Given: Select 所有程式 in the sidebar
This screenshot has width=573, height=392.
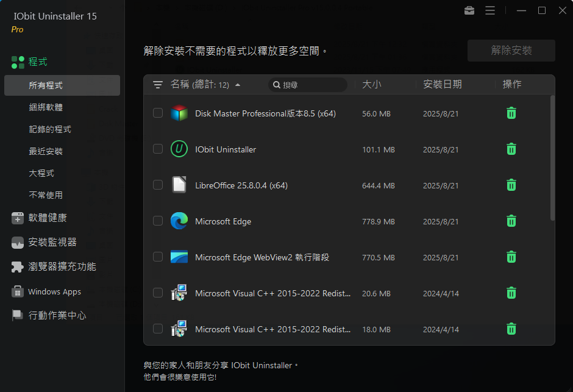Looking at the screenshot, I should click(62, 85).
